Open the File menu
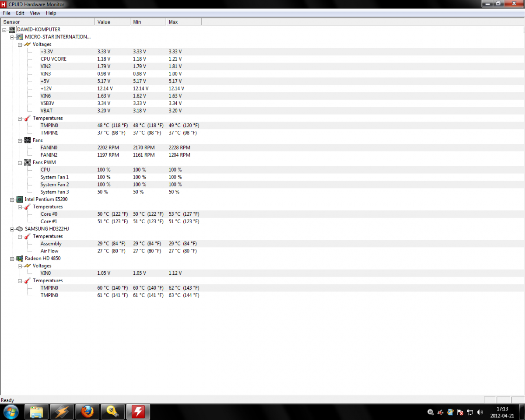The width and height of the screenshot is (525, 420). click(x=7, y=13)
